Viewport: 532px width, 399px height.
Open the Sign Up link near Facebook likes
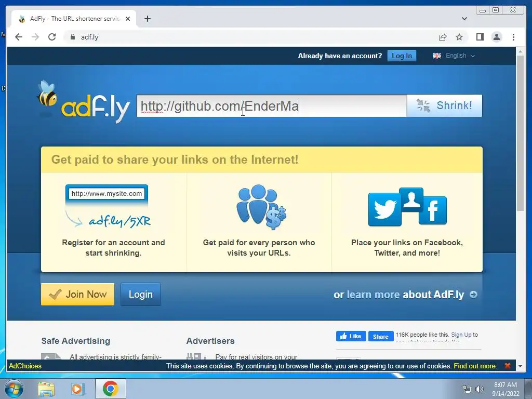coord(461,335)
